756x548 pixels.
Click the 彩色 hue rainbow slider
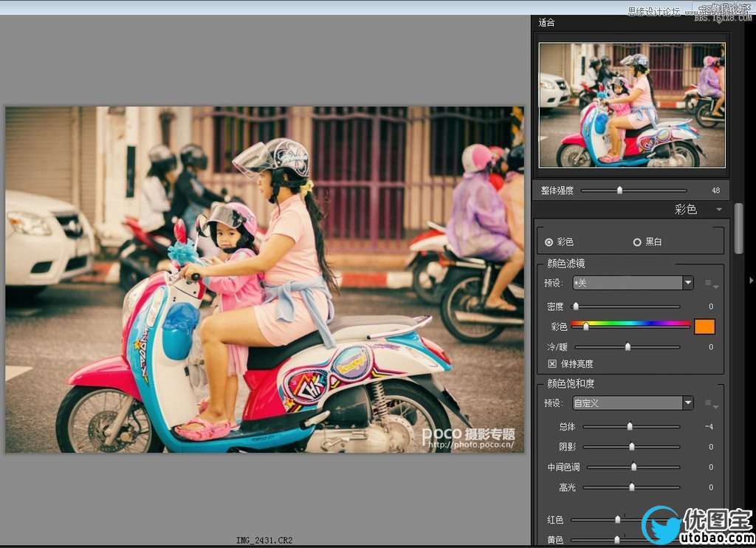click(x=630, y=324)
